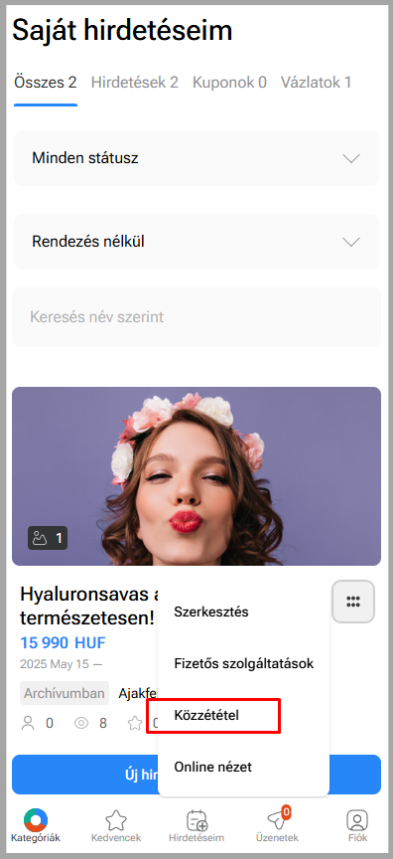Expand the Minden státusz dropdown
This screenshot has width=393, height=859.
(x=196, y=158)
